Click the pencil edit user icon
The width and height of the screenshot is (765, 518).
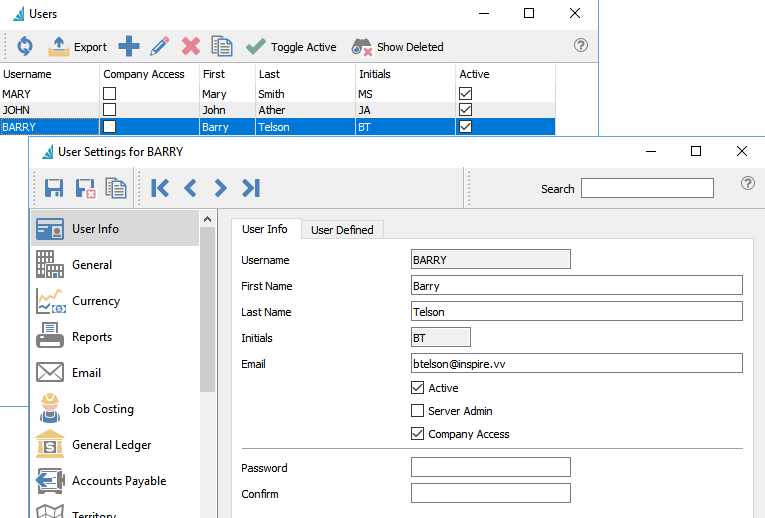pyautogui.click(x=159, y=46)
